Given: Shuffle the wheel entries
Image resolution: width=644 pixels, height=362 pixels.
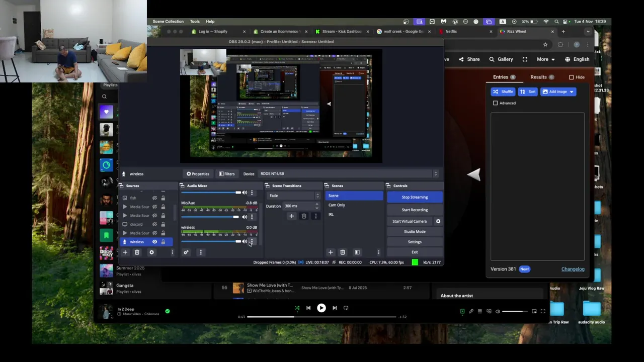Looking at the screenshot, I should 503,92.
